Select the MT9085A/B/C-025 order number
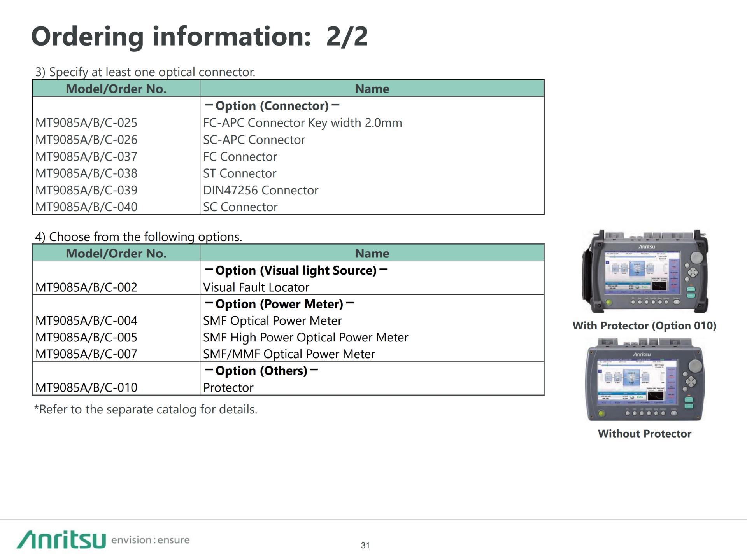747x560 pixels. coord(86,123)
